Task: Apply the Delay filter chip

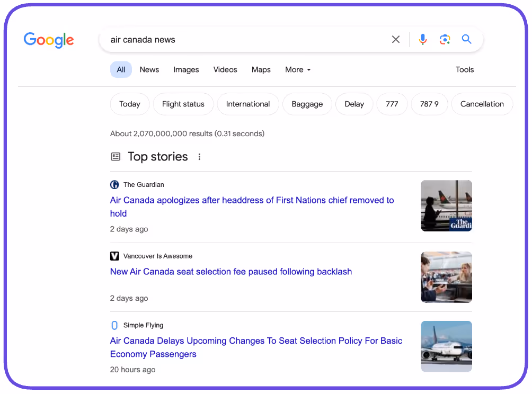Action: (x=354, y=104)
